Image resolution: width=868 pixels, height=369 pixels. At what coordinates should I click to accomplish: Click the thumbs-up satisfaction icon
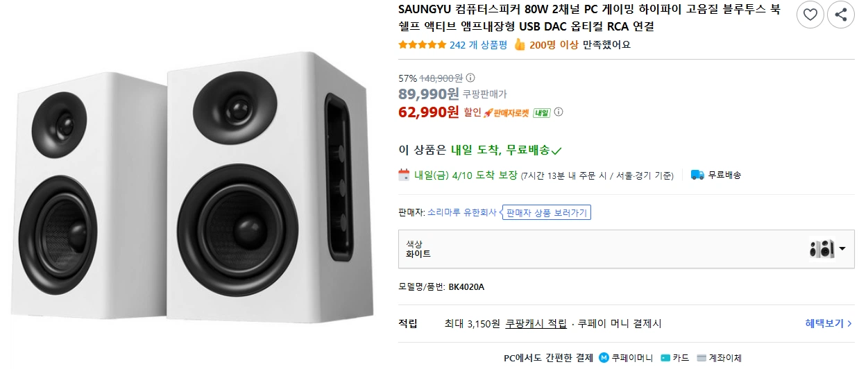[x=519, y=45]
